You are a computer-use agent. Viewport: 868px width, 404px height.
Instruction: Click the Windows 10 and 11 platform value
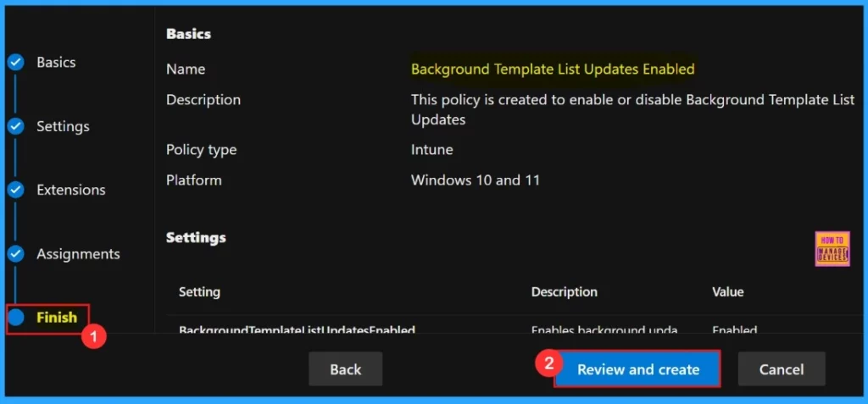(x=475, y=180)
